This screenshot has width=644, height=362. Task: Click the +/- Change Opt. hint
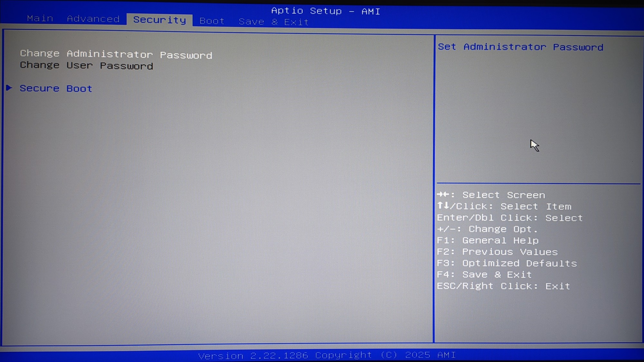pyautogui.click(x=487, y=229)
